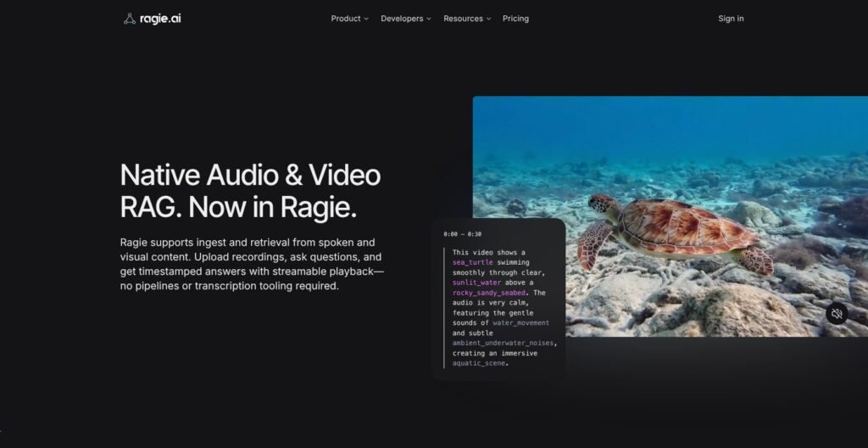Screen dimensions: 868x448
Task: Expand the Developers menu chevron
Action: point(428,19)
